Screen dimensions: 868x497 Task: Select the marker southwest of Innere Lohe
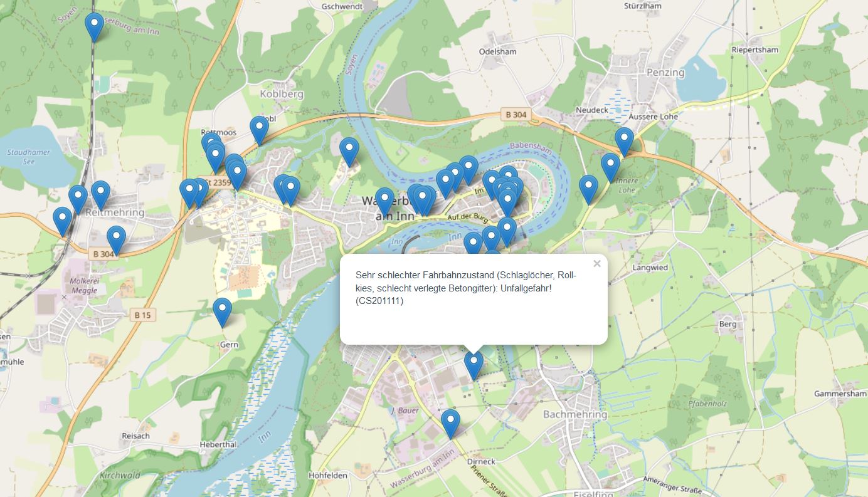click(x=588, y=189)
